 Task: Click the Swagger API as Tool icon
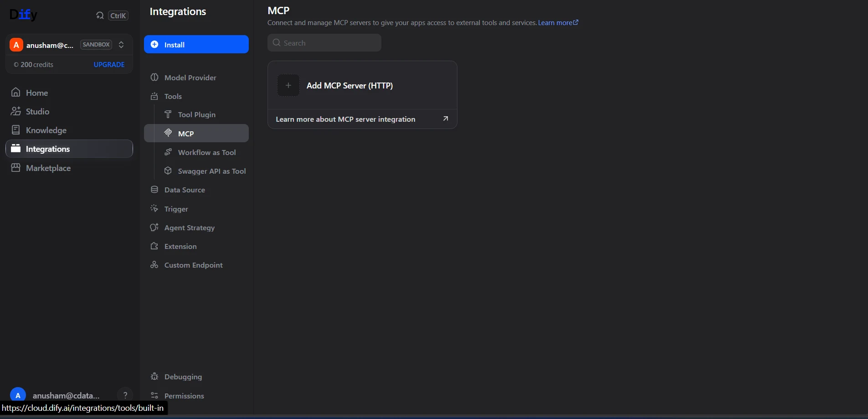point(168,171)
